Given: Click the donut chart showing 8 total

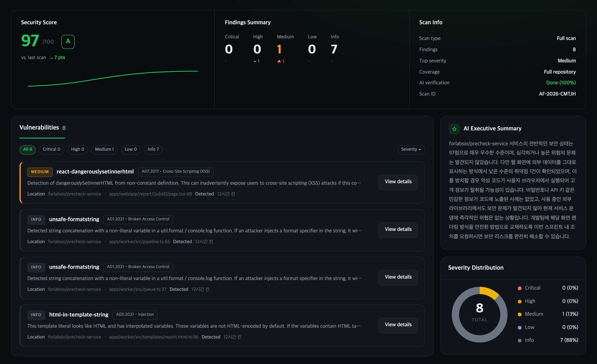Looking at the screenshot, I should (x=479, y=314).
